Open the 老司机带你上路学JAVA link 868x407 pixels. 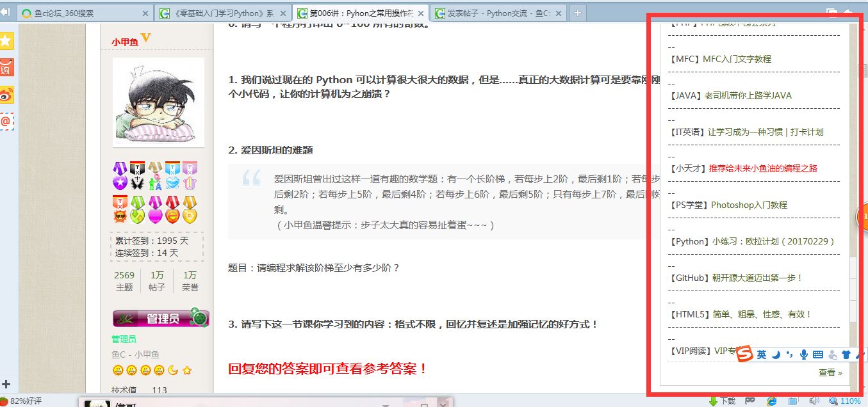(748, 95)
